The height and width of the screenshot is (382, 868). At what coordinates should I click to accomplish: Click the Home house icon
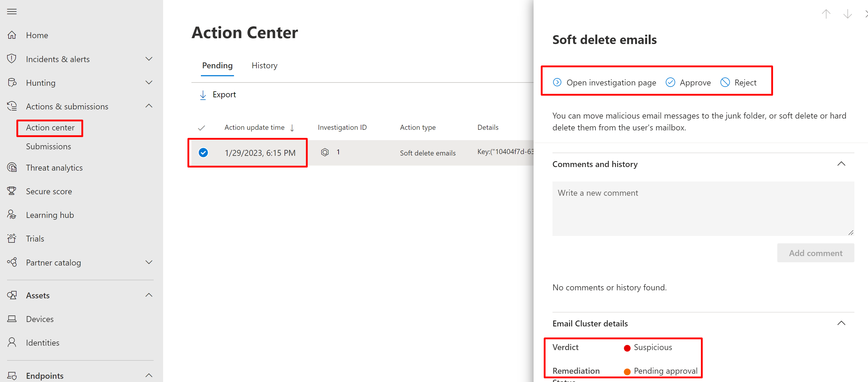(12, 35)
